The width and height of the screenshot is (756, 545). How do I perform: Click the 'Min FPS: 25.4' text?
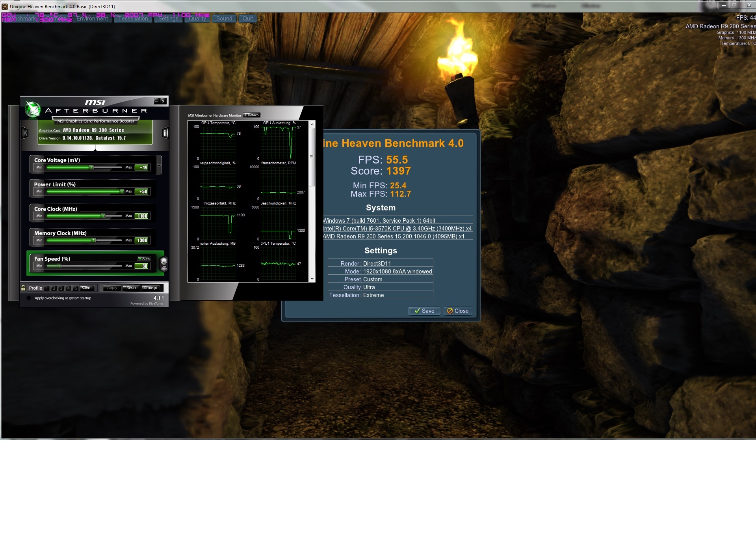click(x=379, y=186)
